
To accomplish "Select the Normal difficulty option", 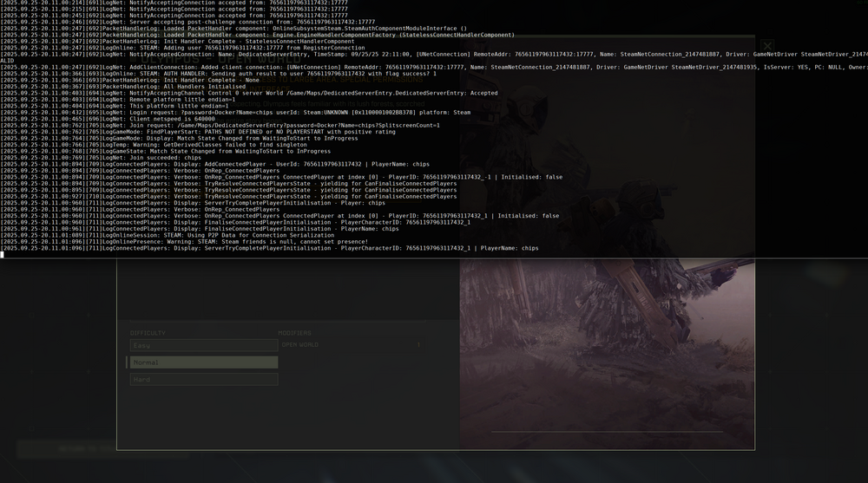I will (204, 362).
